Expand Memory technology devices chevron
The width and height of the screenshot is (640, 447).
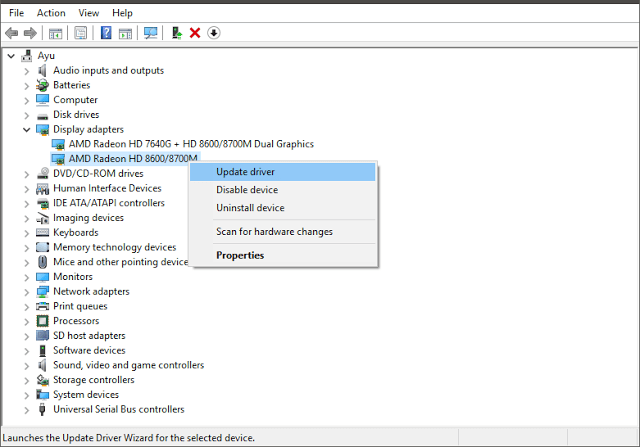pos(27,248)
